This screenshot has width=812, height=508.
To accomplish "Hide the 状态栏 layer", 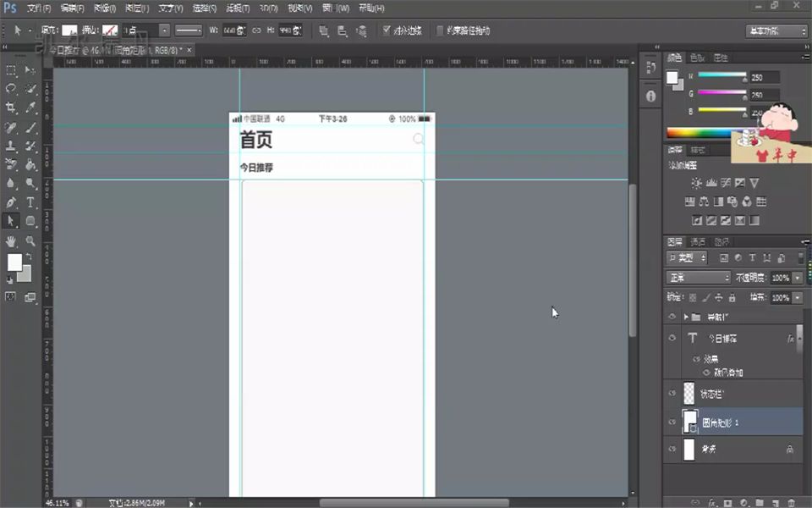I will pyautogui.click(x=672, y=392).
